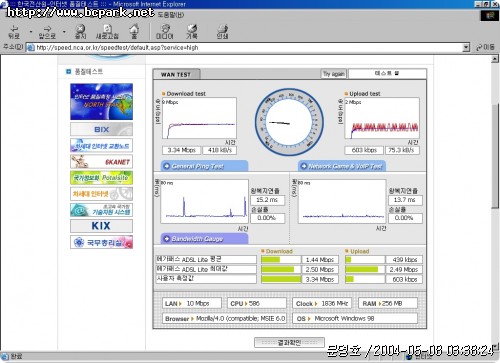
Task: Select the WAN TEST tab
Action: pyautogui.click(x=176, y=74)
